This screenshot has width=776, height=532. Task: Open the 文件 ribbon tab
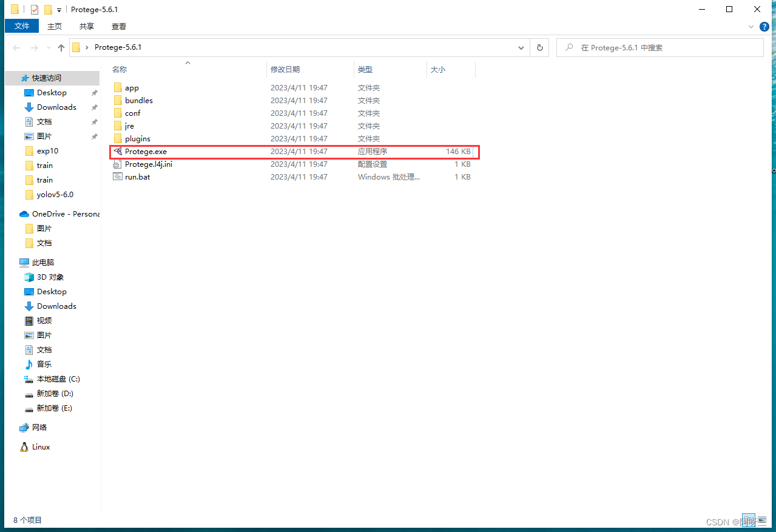click(22, 26)
